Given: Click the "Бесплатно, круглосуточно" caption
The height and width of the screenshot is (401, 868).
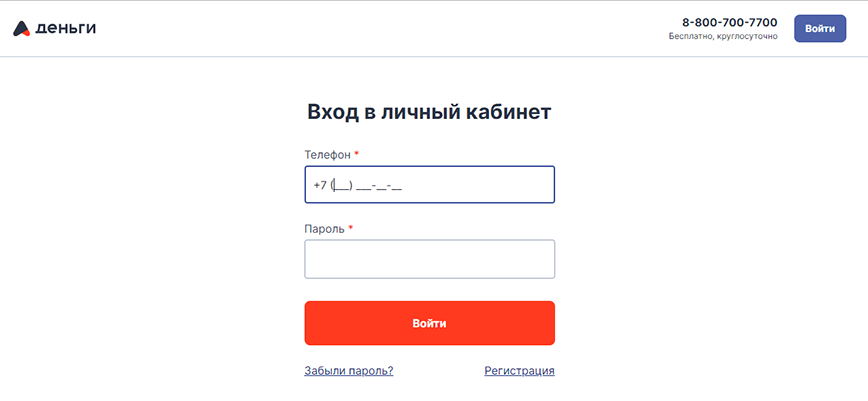Looking at the screenshot, I should pyautogui.click(x=723, y=36).
